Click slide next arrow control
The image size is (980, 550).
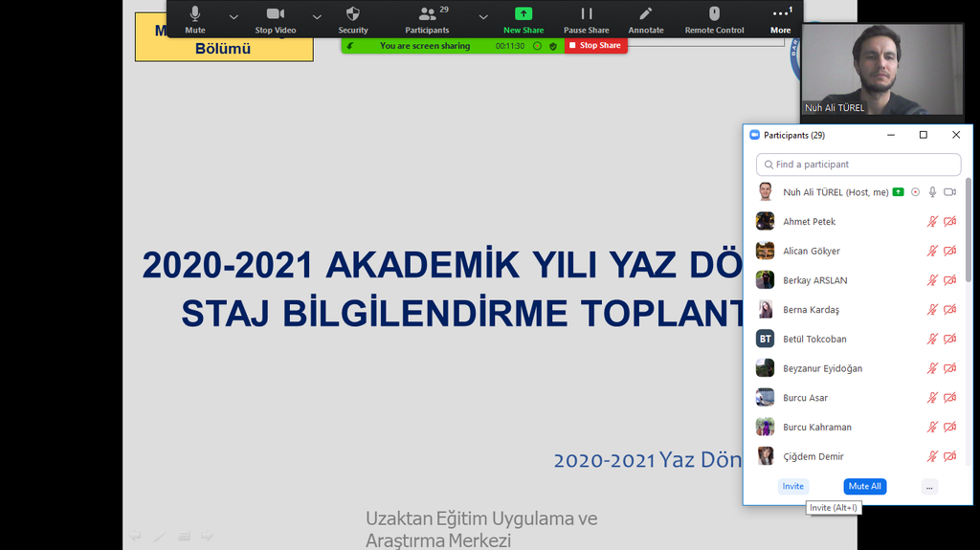[208, 537]
